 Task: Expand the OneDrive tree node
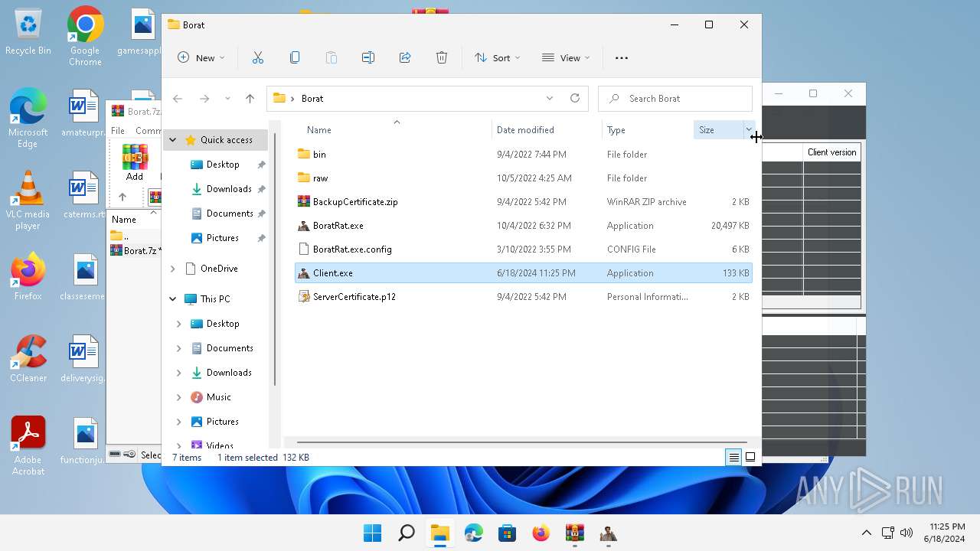[x=173, y=269]
